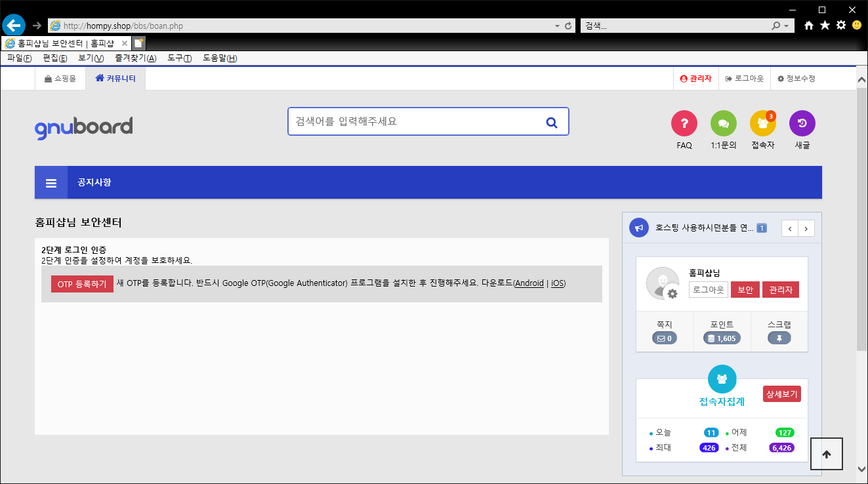Click the scroll-to-top arrow button
This screenshot has width=868, height=484.
pyautogui.click(x=826, y=454)
